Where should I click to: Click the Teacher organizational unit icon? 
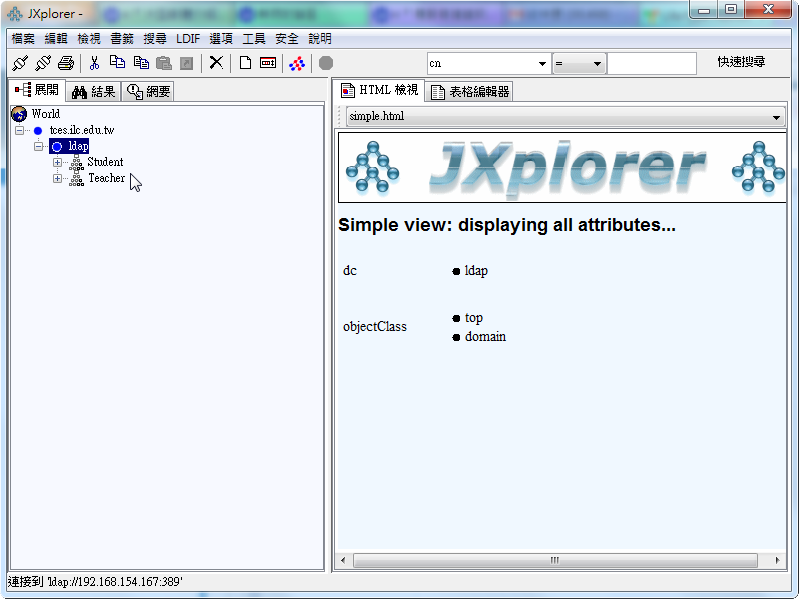[76, 178]
